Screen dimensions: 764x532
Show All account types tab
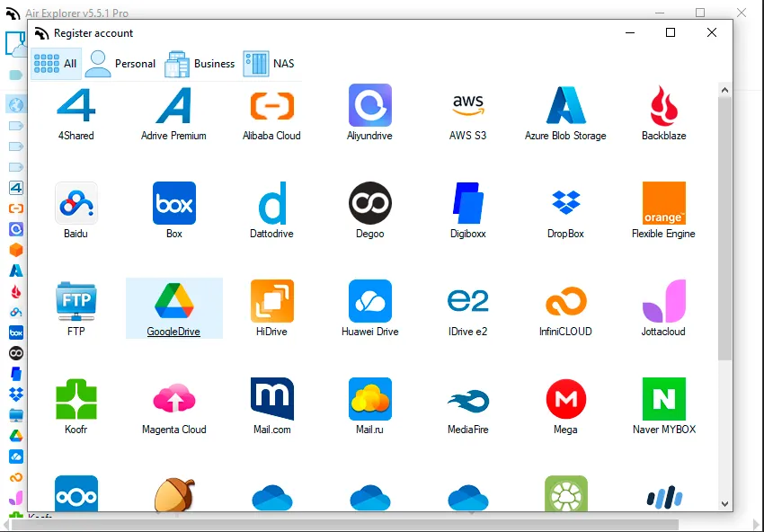(x=56, y=63)
